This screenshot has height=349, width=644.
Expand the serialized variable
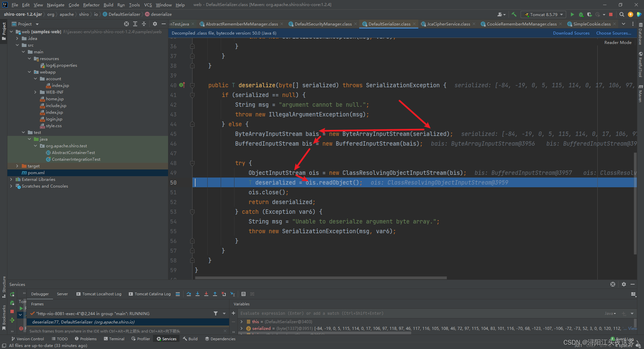tap(241, 329)
